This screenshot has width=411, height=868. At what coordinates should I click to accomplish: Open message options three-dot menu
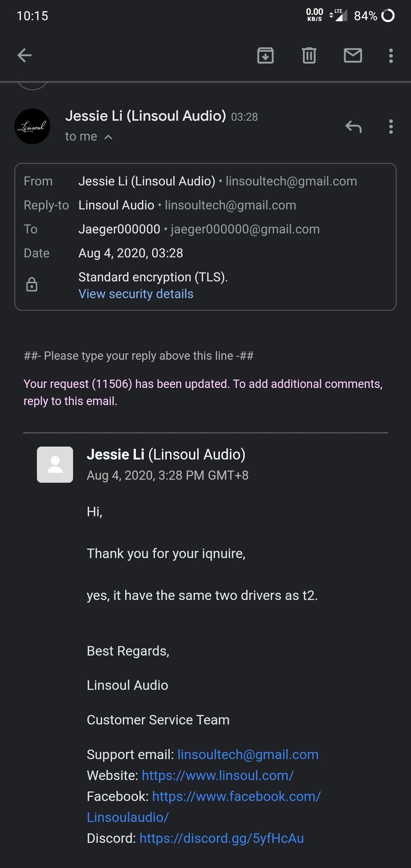[391, 127]
